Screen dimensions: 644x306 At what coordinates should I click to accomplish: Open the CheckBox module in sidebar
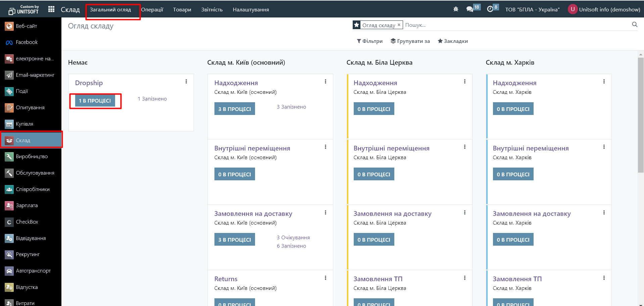pos(27,222)
